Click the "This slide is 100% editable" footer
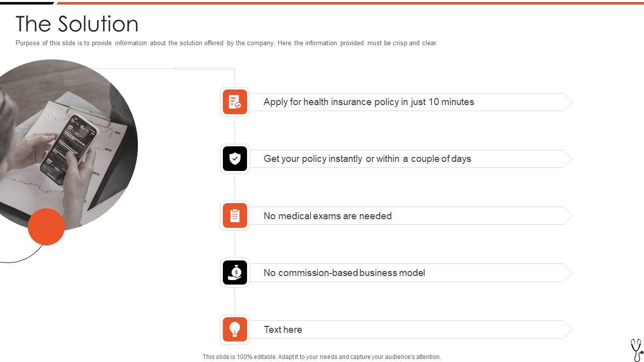 [x=321, y=357]
